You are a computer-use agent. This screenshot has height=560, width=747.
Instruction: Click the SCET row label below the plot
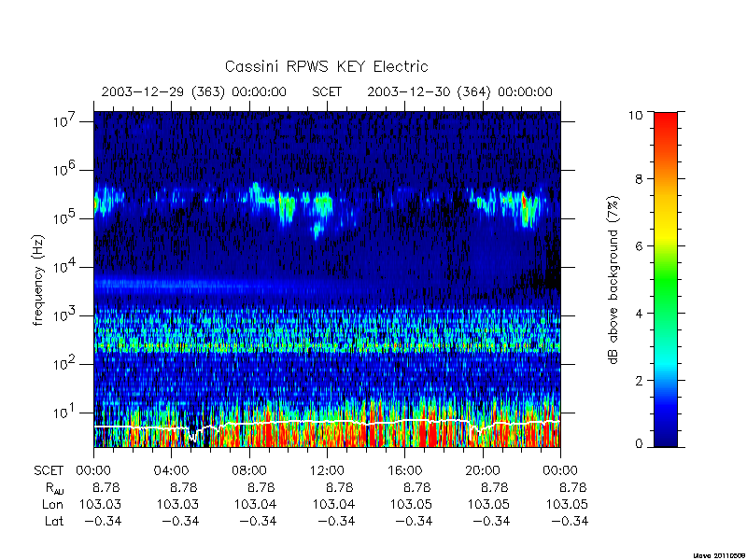pos(49,470)
